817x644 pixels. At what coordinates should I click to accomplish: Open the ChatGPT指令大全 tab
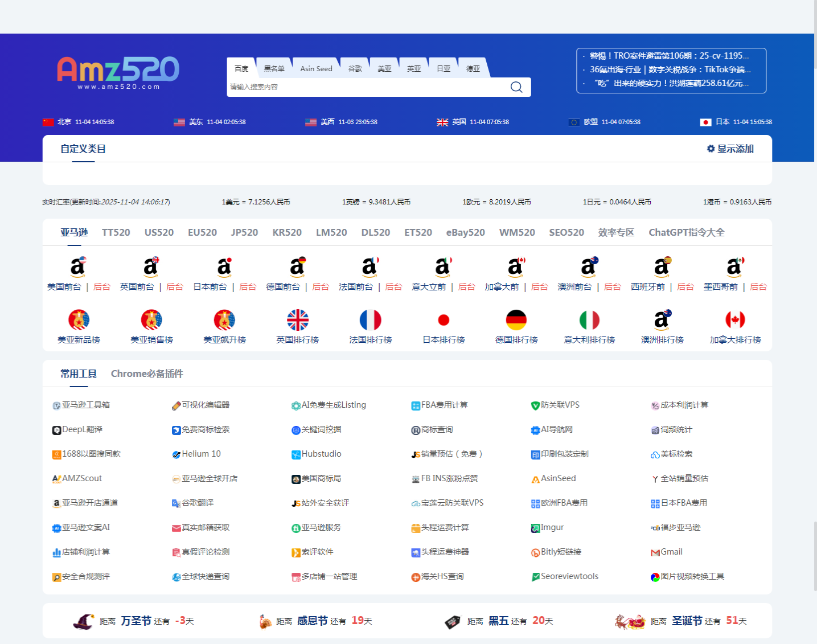click(x=687, y=232)
